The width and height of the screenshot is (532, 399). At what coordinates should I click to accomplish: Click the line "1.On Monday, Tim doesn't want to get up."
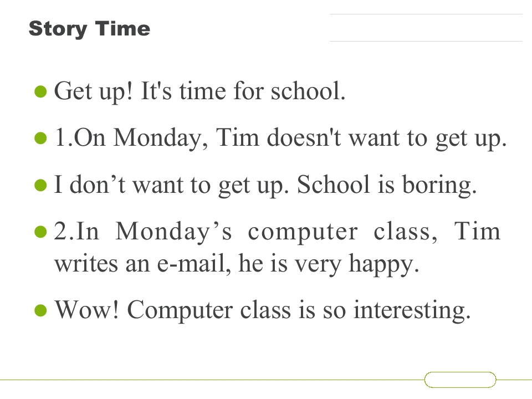[x=280, y=138]
